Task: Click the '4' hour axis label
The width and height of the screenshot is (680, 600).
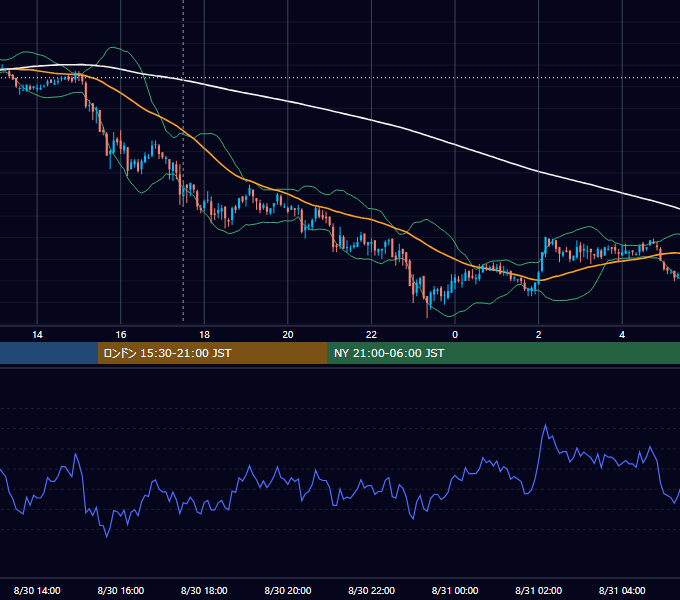Action: (622, 335)
